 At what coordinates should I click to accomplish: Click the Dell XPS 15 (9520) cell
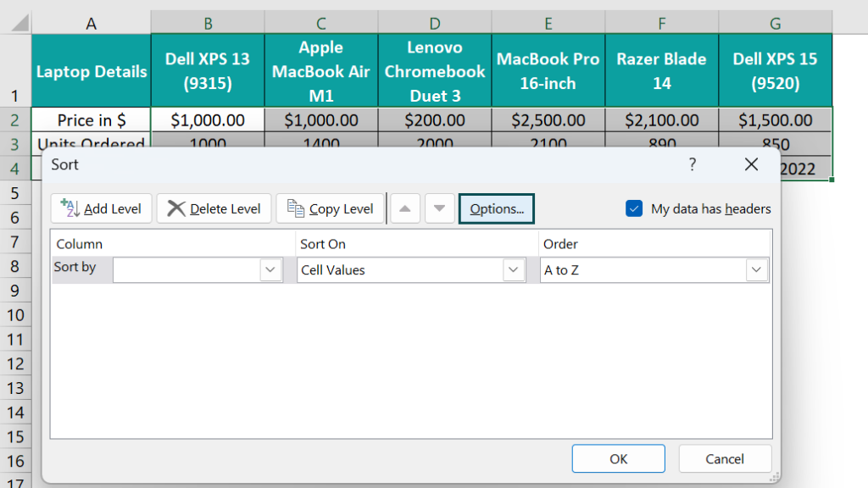point(775,71)
